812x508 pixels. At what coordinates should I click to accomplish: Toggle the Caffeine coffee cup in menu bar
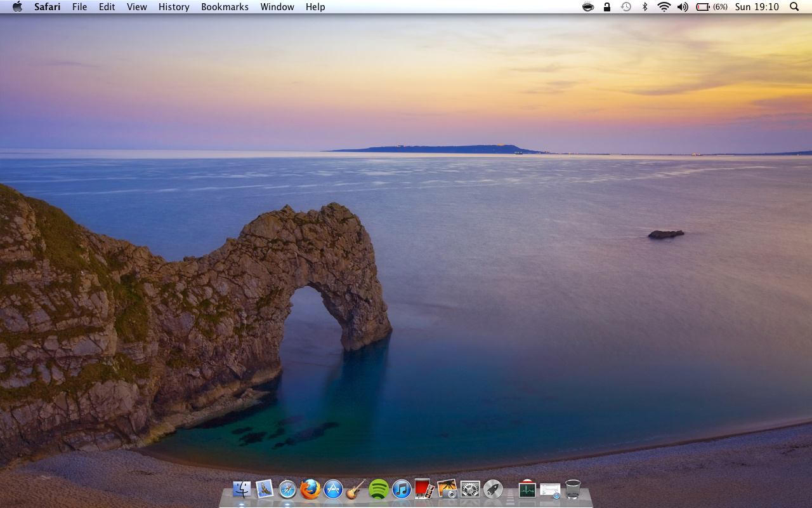click(588, 7)
